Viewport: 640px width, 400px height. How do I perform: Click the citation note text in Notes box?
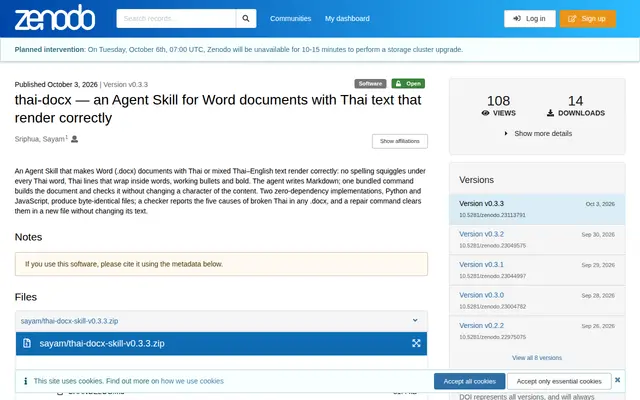tap(124, 264)
